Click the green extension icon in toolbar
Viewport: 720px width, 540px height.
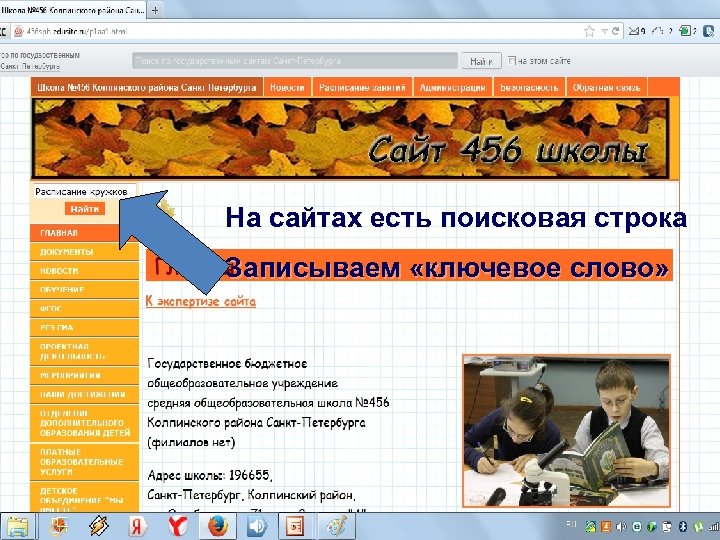coord(685,31)
